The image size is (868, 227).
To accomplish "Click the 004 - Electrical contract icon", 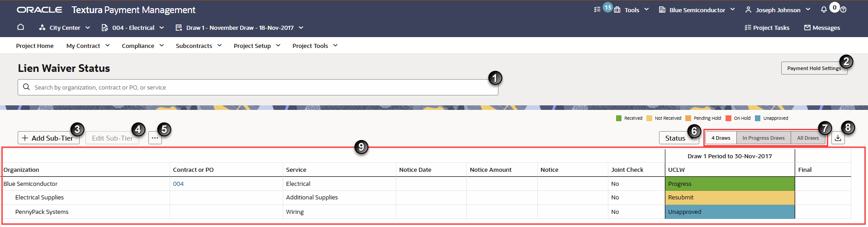I will [104, 28].
